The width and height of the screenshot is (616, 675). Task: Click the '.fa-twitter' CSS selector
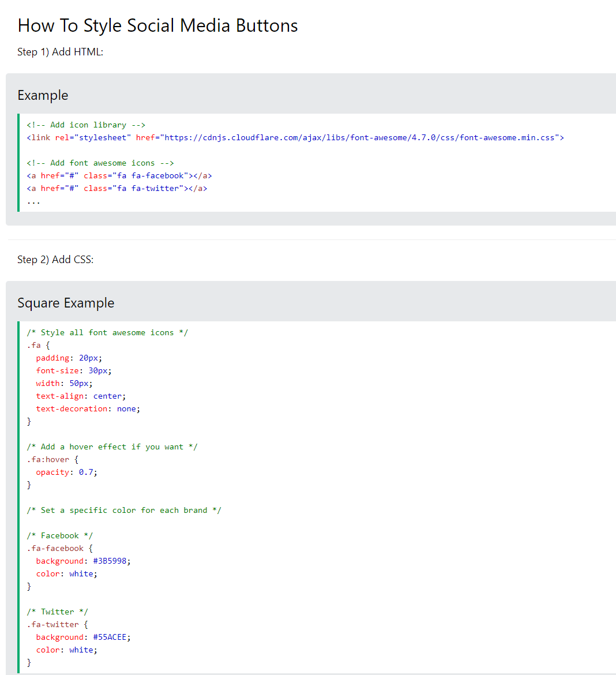53,625
